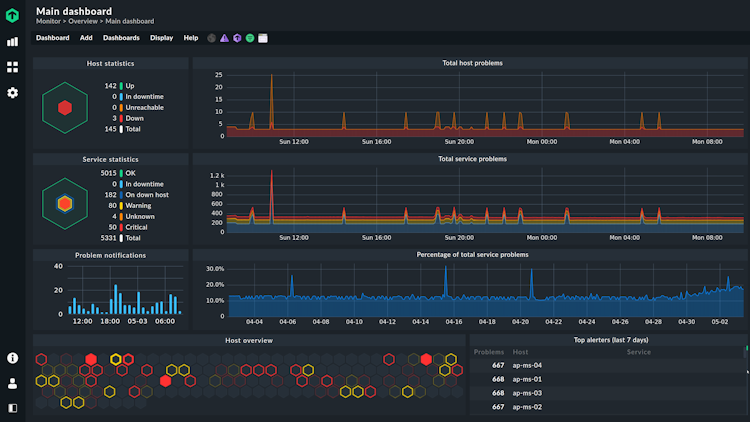Click the Total service problems title
The height and width of the screenshot is (422, 750).
click(x=472, y=159)
